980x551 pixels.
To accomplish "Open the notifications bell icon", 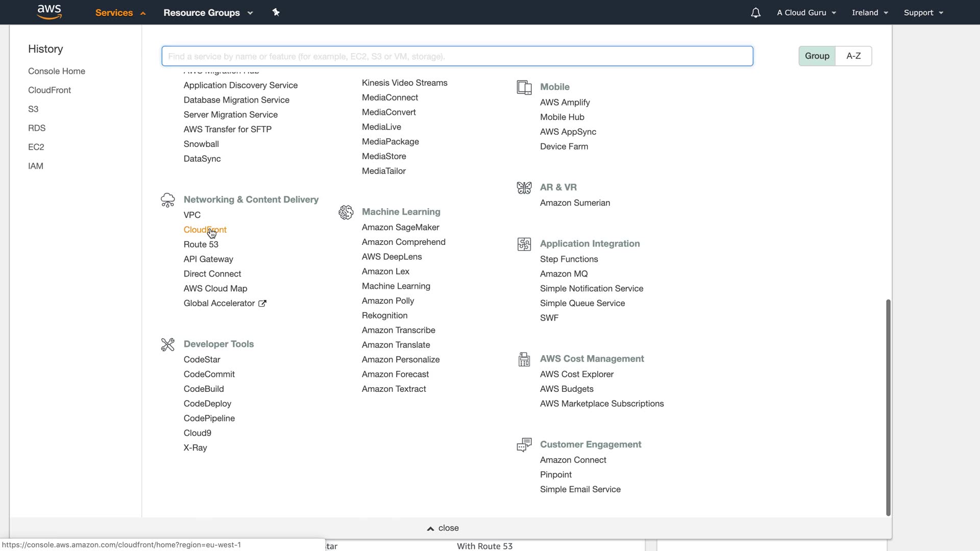I will pyautogui.click(x=755, y=13).
